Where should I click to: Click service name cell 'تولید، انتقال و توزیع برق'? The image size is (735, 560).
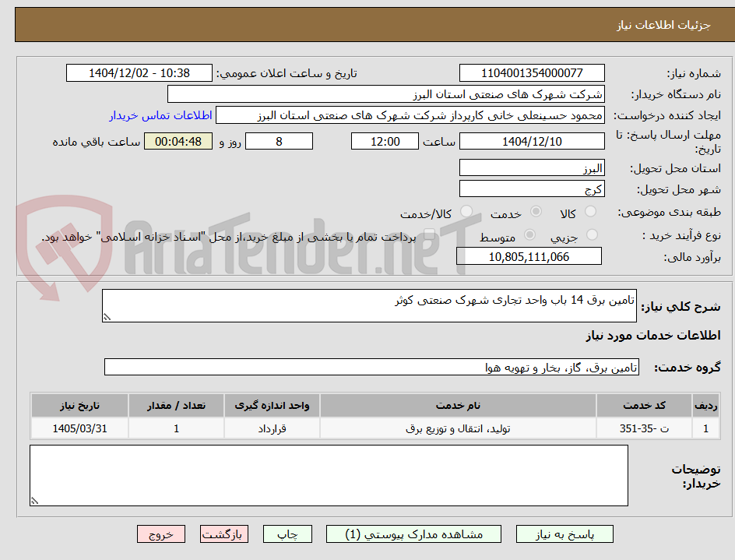(x=458, y=428)
